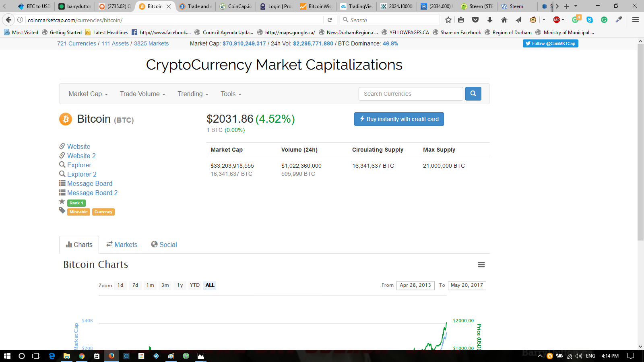Open the To date field May 20, 2017

[x=467, y=286]
